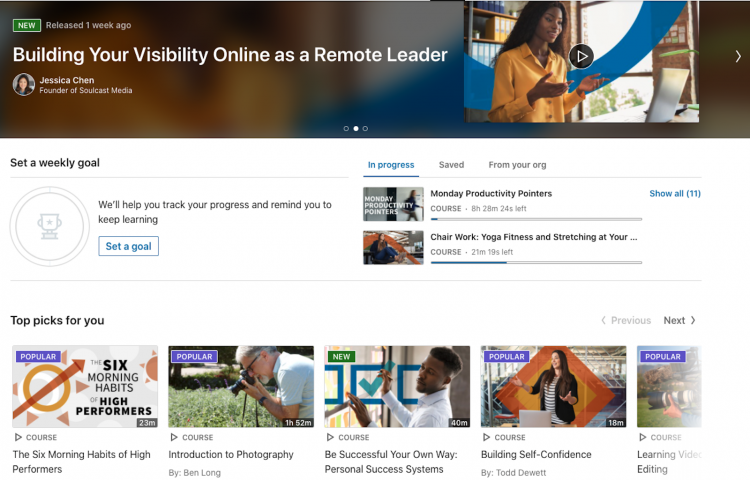Open Six Morning Habits course thumbnail
Viewport: 750px width, 480px height.
tap(85, 386)
